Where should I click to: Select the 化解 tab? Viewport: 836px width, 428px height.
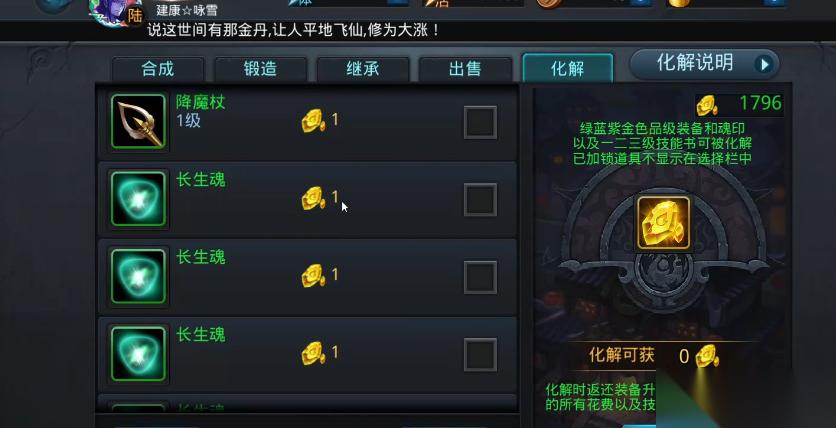coord(568,69)
